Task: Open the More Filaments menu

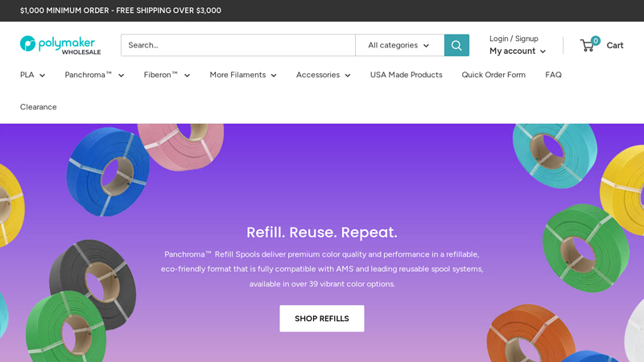Action: pos(242,75)
